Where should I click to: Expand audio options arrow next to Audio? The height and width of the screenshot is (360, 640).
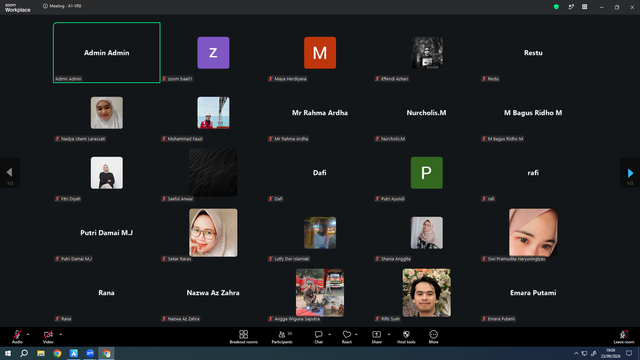point(28,334)
